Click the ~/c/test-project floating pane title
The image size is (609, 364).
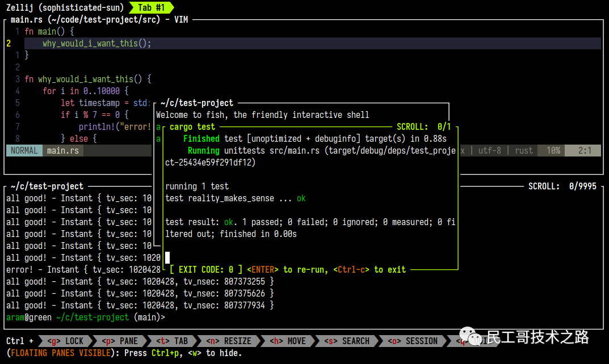pyautogui.click(x=197, y=103)
